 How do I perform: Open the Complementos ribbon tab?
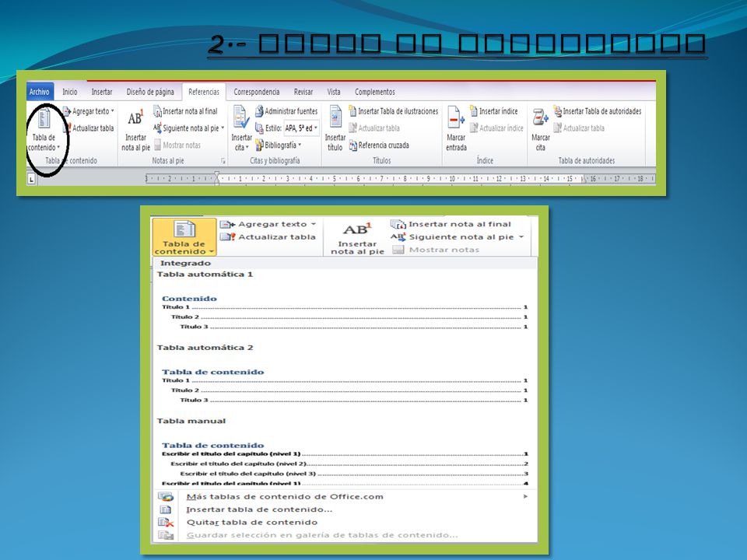tap(375, 92)
